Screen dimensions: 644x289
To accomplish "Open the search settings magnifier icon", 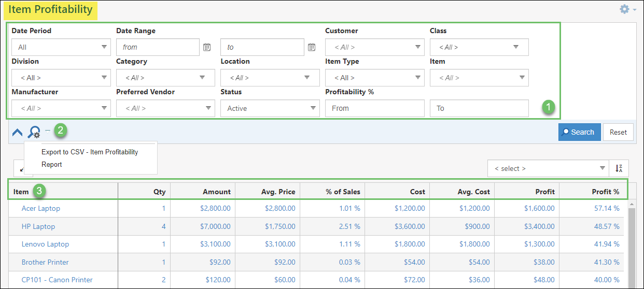I will pos(34,132).
